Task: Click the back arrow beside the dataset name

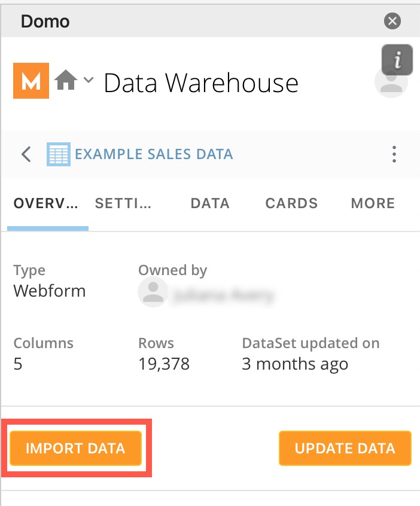Action: point(25,154)
